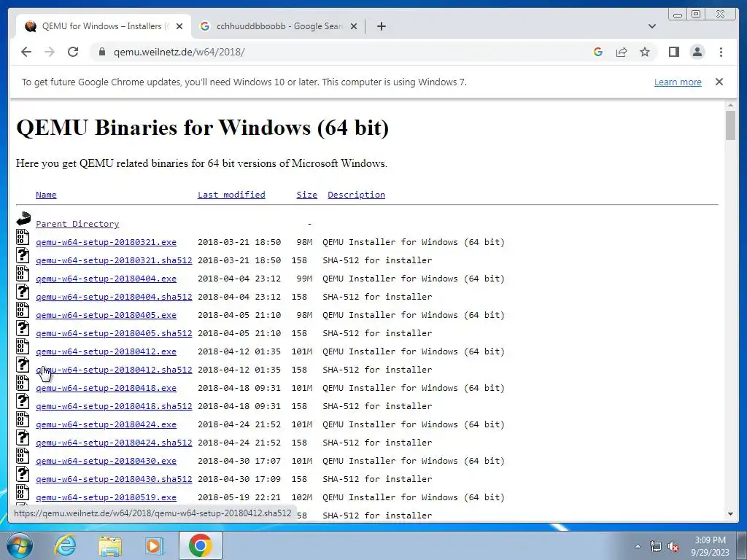The height and width of the screenshot is (560, 747).
Task: Download qemu-w64-setup-20180430.exe
Action: pos(106,461)
